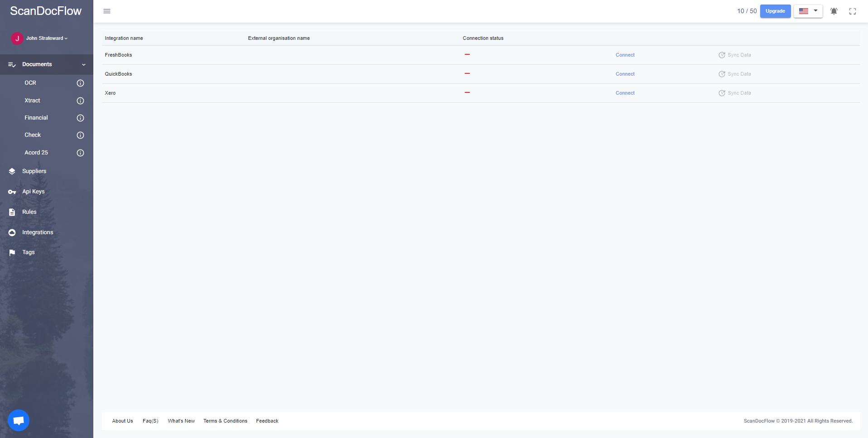Click the Documents checklist icon

coord(12,65)
